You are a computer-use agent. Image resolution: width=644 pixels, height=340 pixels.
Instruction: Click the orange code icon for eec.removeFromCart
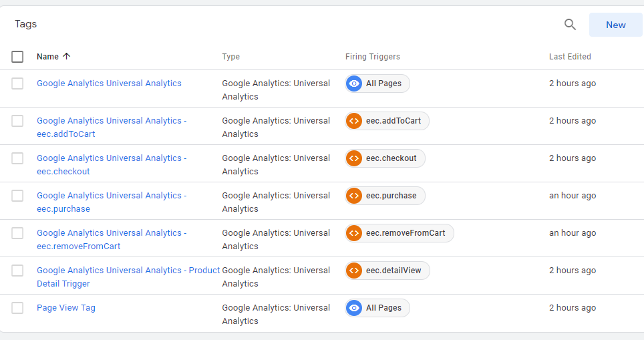tap(353, 233)
